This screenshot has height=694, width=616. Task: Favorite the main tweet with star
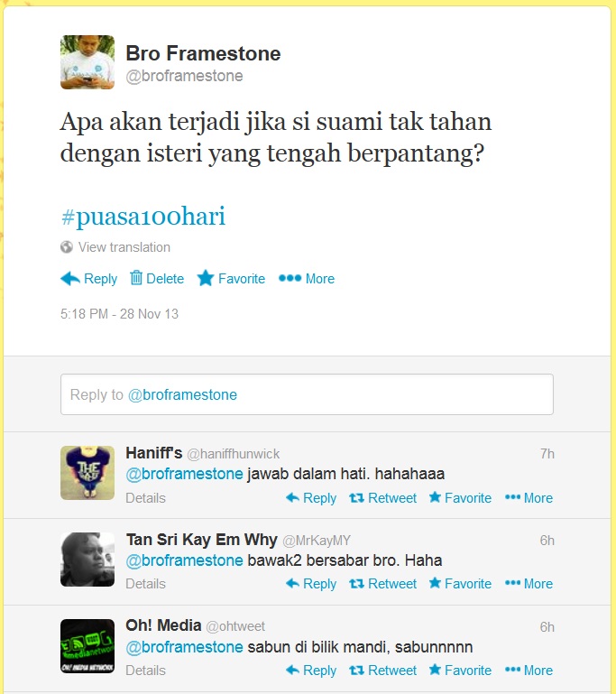click(231, 278)
